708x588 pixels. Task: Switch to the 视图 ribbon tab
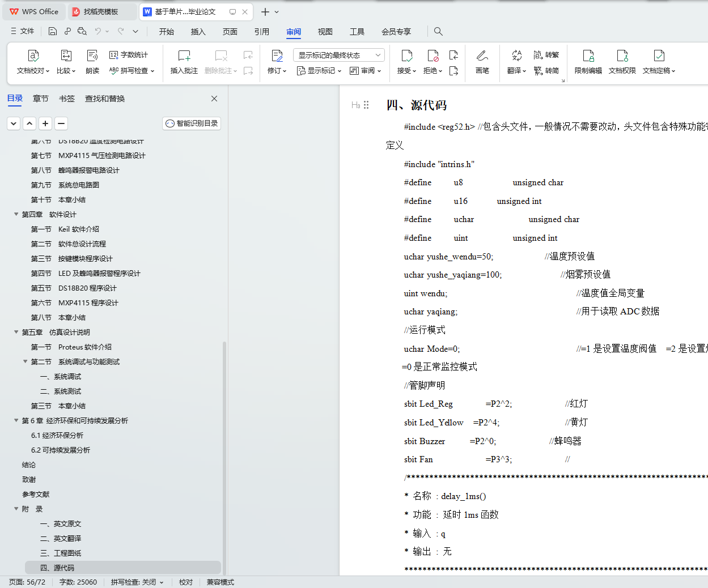click(325, 32)
